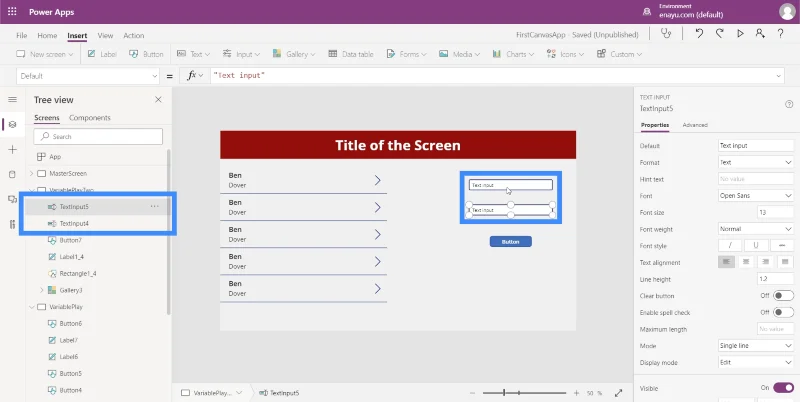
Task: Open the File menu
Action: tap(21, 35)
